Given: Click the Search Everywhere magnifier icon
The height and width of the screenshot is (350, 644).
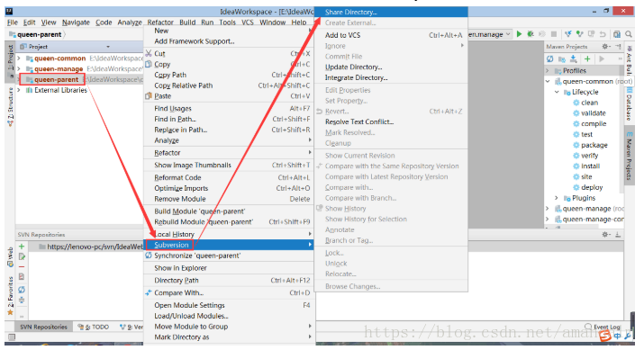Looking at the screenshot, I should (629, 34).
